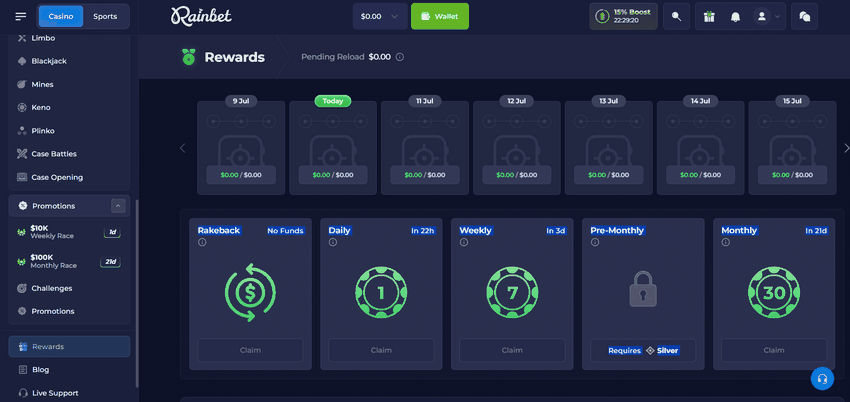Open the balance currency dropdown
The image size is (850, 402).
pos(380,17)
